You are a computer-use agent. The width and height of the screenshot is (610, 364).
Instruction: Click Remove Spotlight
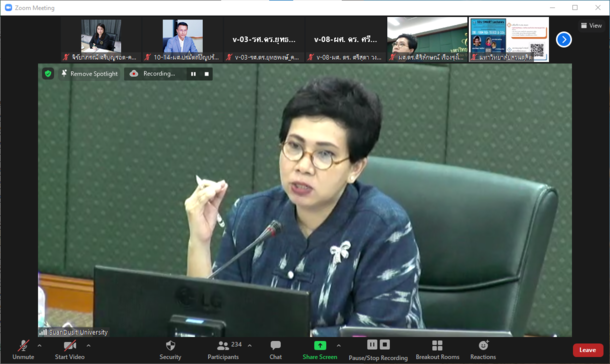(89, 74)
